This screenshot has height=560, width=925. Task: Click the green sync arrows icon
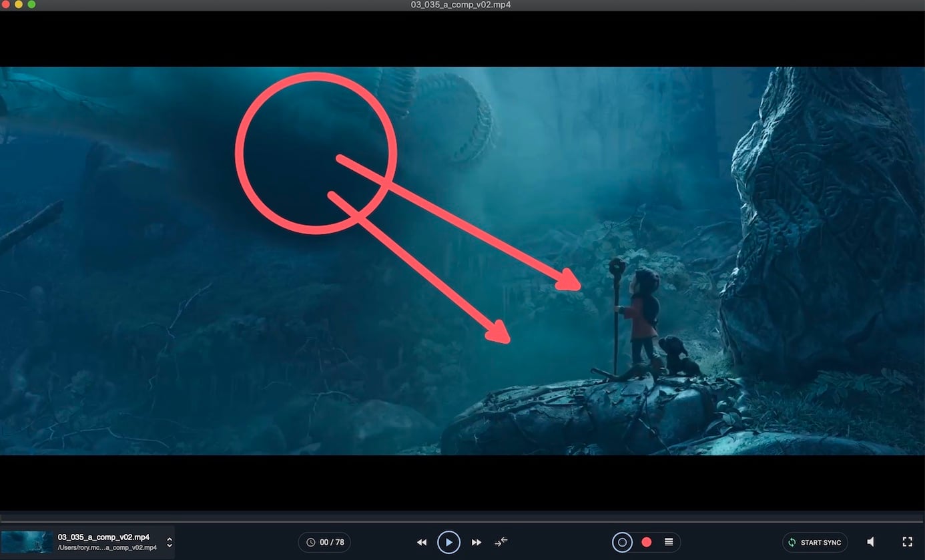792,543
